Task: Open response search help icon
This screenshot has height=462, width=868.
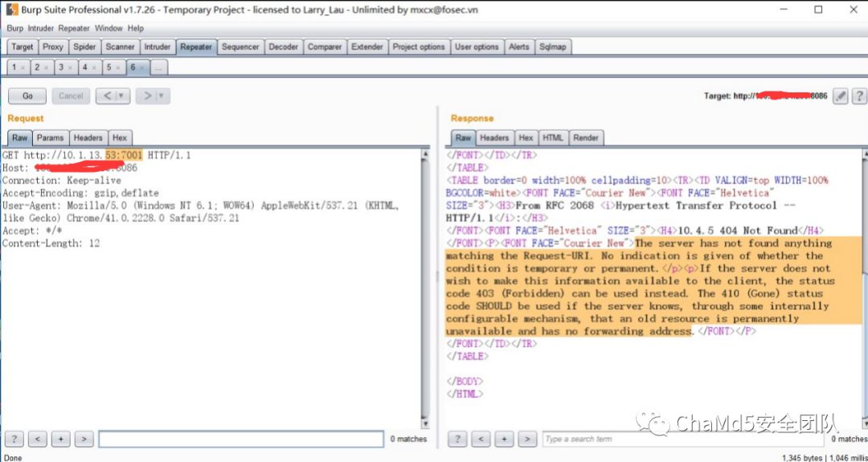Action: (x=457, y=439)
